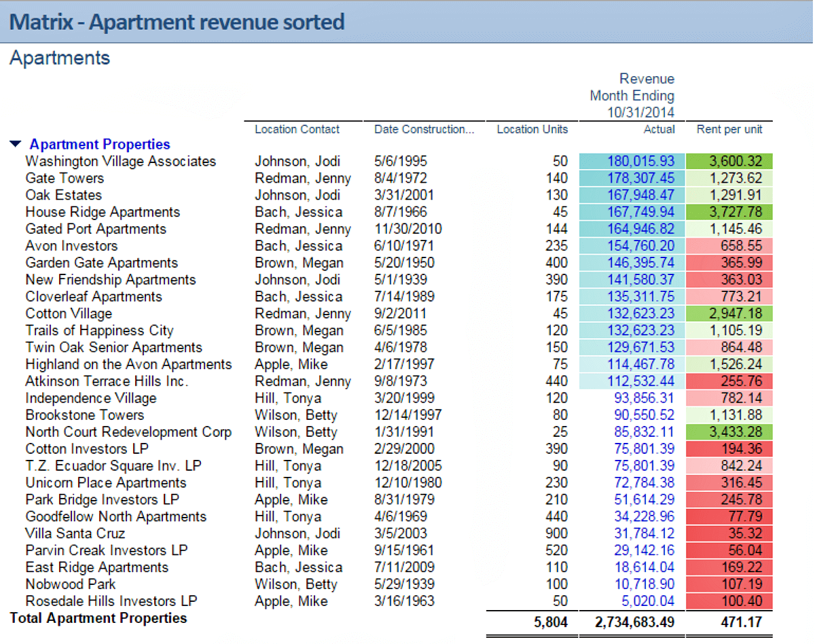Click the Actual column header
Screen dimensions: 815x644
point(659,129)
